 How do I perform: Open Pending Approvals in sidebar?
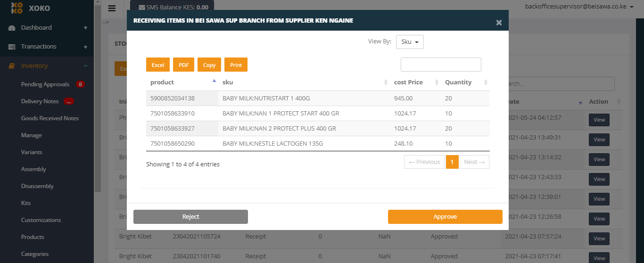45,84
